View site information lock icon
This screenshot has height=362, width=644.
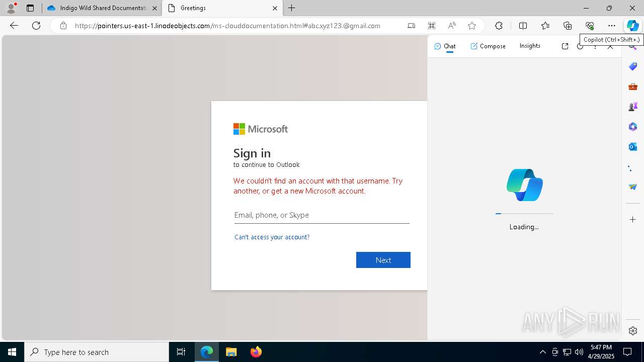click(63, 26)
